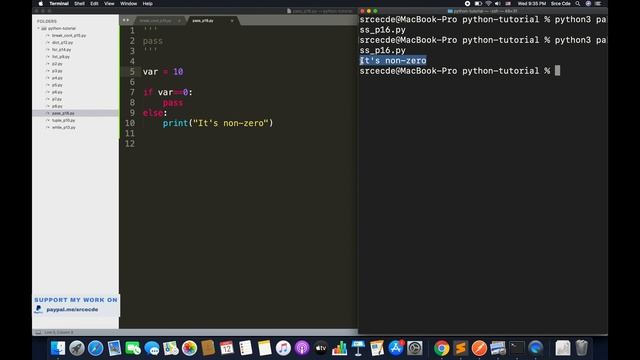This screenshot has width=640, height=360.
Task: Open App Store icon with badge
Action: click(x=396, y=348)
